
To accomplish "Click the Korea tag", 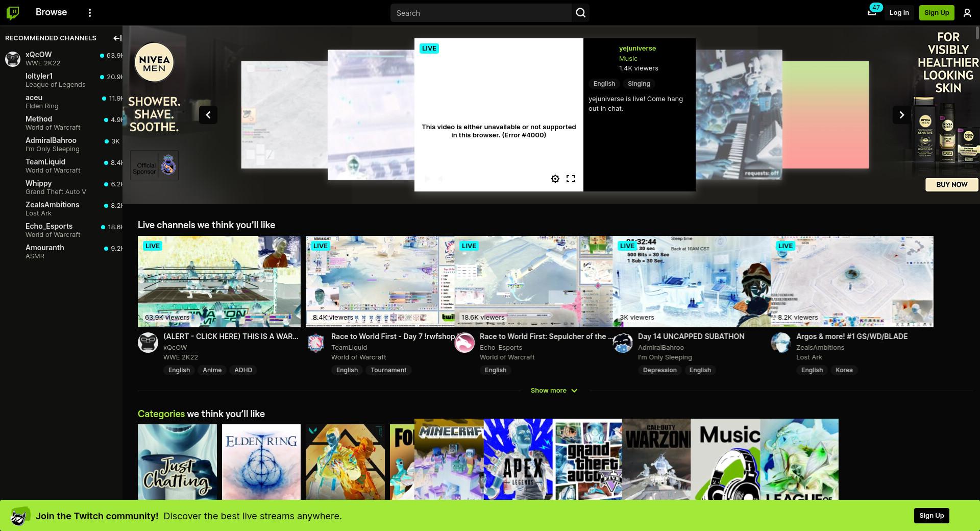I will [844, 370].
